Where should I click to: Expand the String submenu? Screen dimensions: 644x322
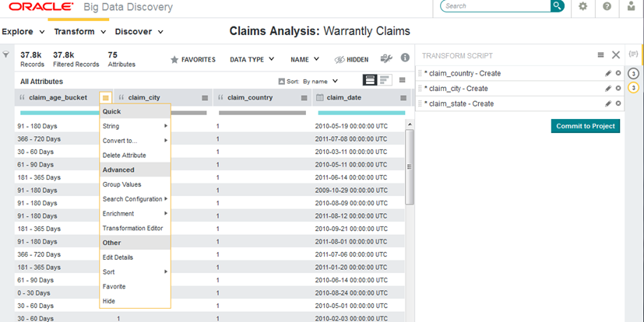[135, 126]
